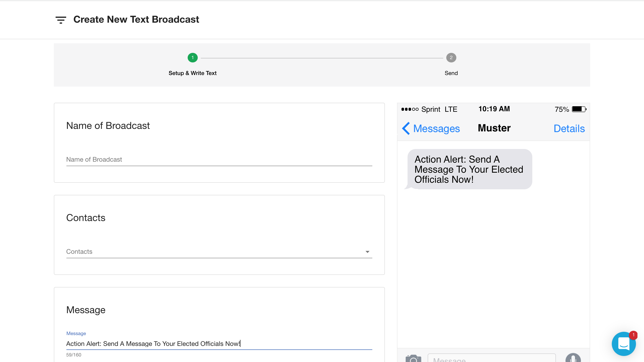Click signal strength dots in phone preview
Screen dimensions: 644x362
[410, 109]
